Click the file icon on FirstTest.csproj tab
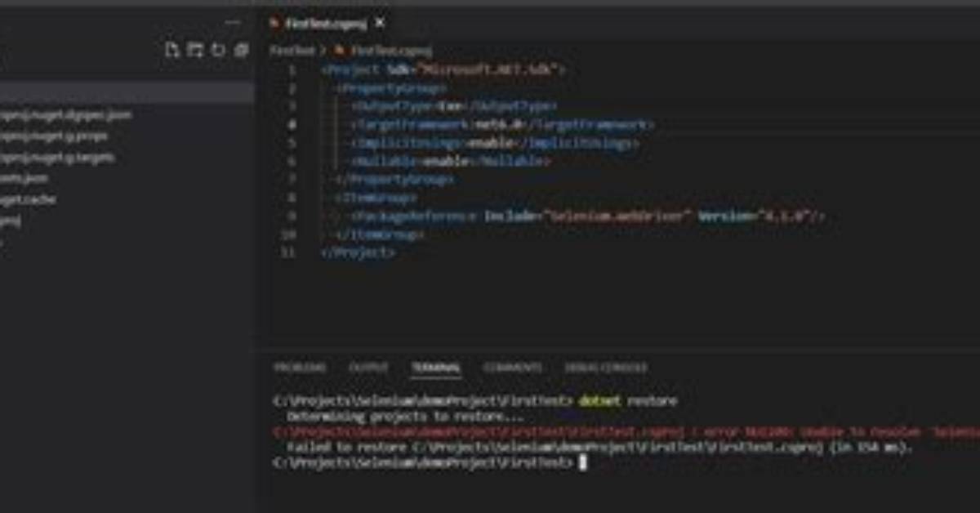 275,25
